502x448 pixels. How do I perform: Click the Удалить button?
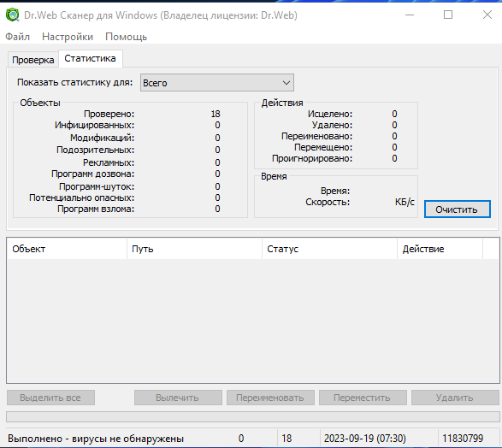click(x=455, y=398)
